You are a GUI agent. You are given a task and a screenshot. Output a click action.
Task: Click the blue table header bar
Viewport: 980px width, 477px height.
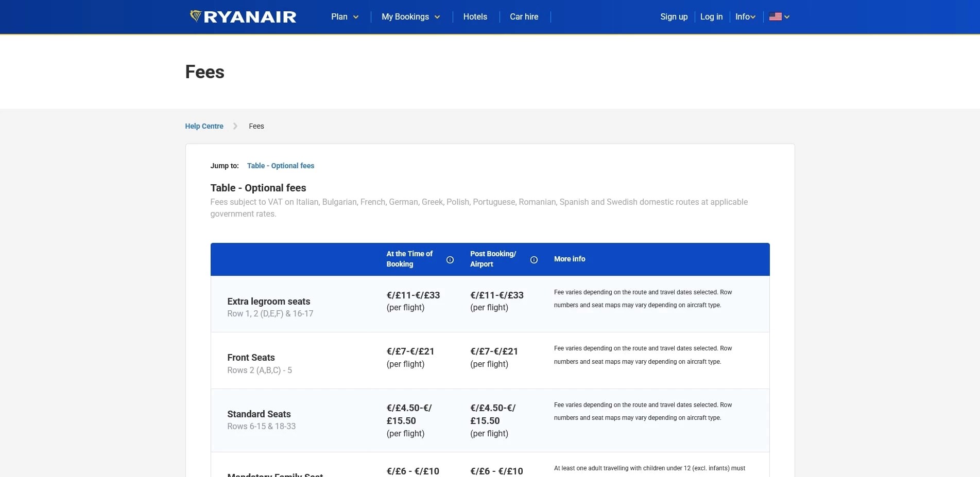[x=489, y=259]
